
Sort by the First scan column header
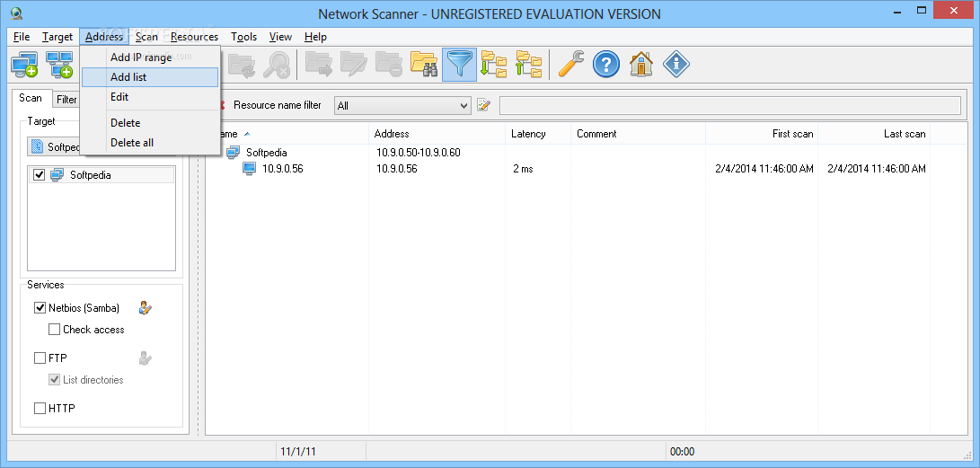click(762, 134)
